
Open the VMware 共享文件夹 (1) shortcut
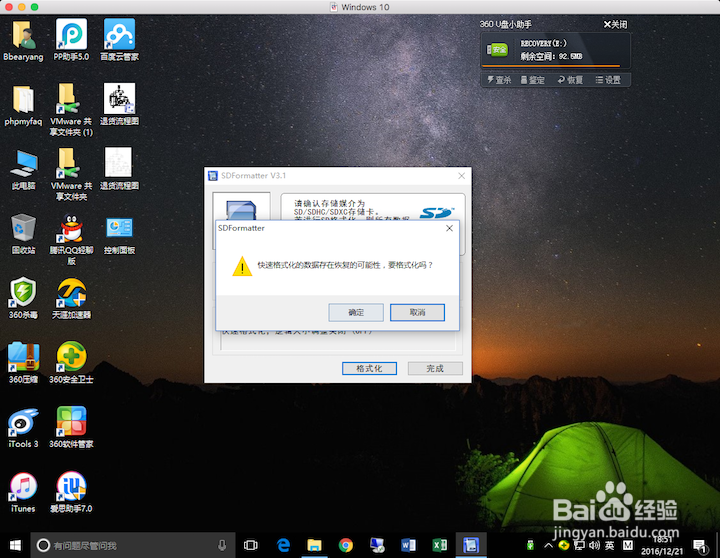coord(71,110)
